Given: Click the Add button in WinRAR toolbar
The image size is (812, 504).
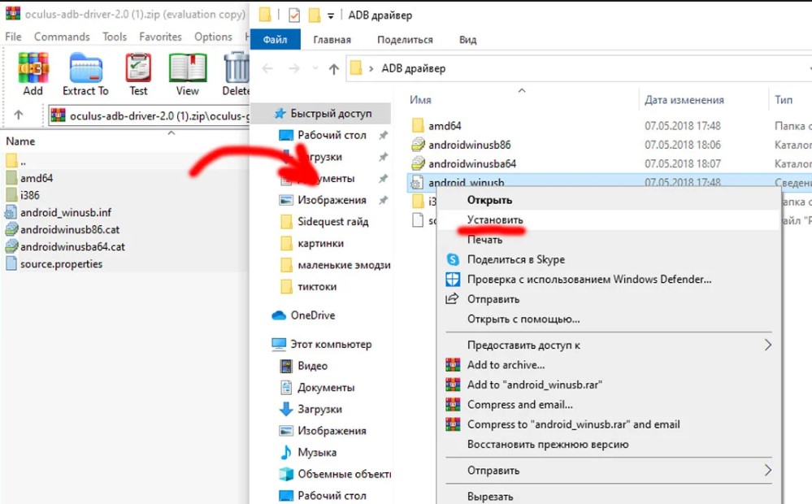Looking at the screenshot, I should [x=33, y=74].
